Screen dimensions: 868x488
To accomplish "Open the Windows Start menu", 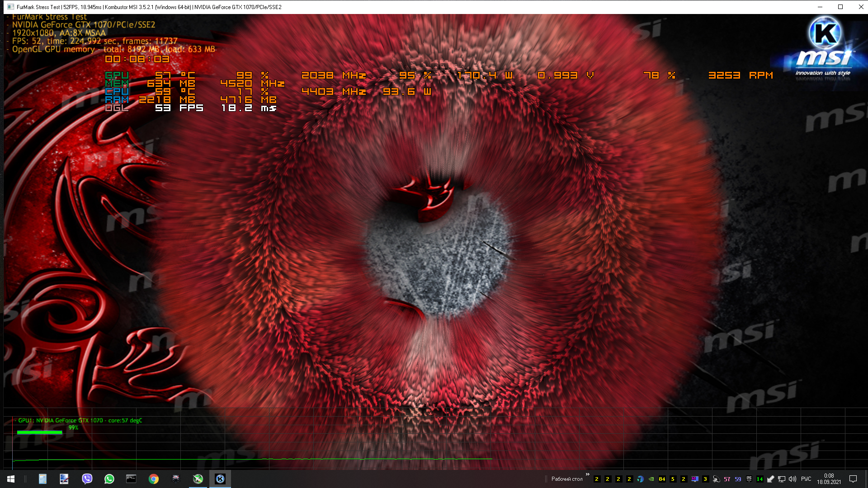I will 11,479.
